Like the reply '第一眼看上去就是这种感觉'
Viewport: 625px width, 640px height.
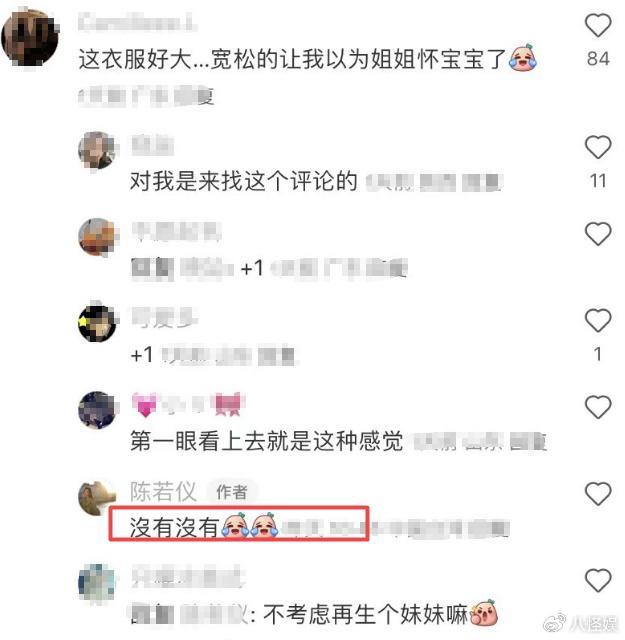tap(598, 407)
